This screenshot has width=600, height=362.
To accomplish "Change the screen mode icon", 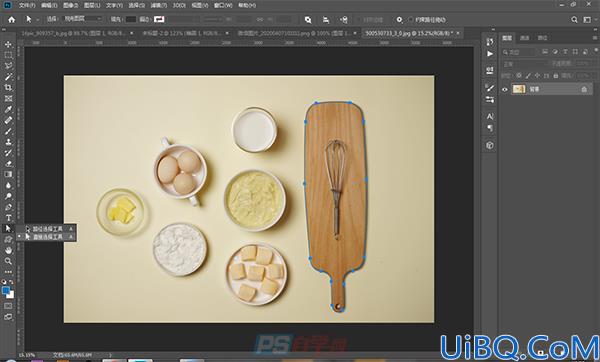I will click(x=8, y=317).
